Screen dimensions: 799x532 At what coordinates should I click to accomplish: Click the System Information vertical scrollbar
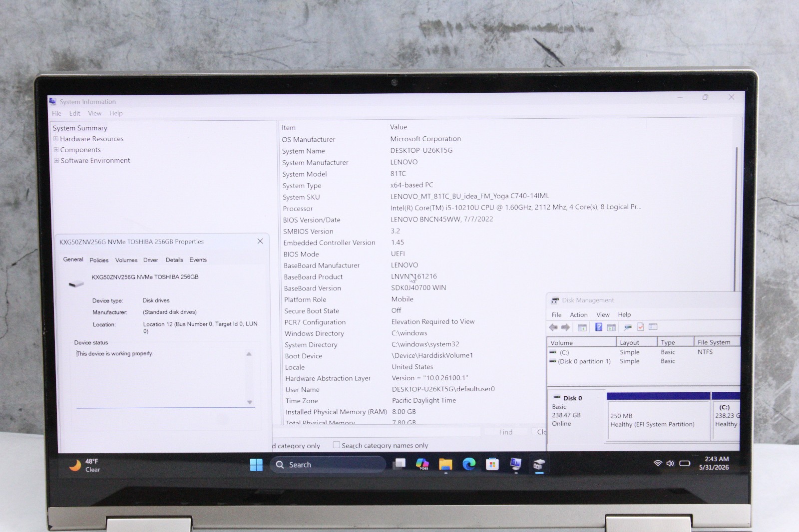tap(737, 219)
